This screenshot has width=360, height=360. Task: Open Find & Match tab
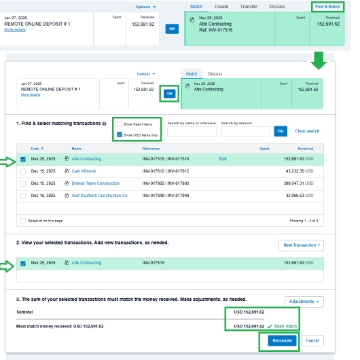click(x=328, y=7)
